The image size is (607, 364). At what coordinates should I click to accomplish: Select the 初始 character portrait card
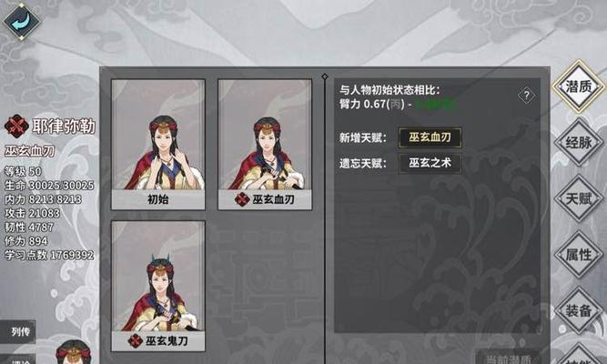coord(158,145)
